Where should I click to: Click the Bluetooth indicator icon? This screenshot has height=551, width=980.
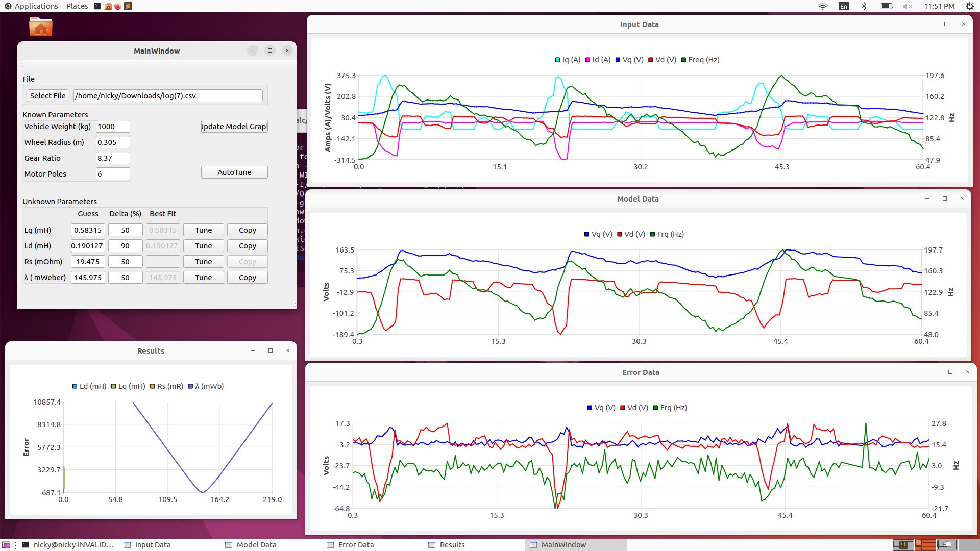click(864, 6)
